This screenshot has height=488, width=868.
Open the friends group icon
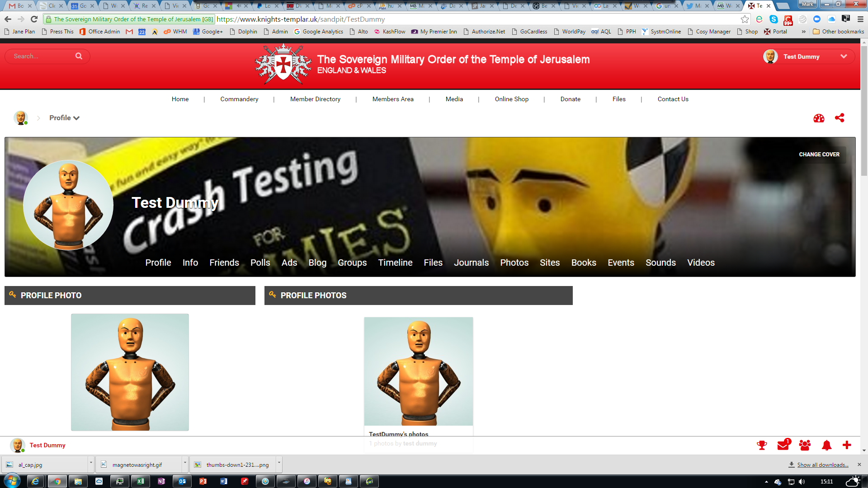click(x=805, y=446)
